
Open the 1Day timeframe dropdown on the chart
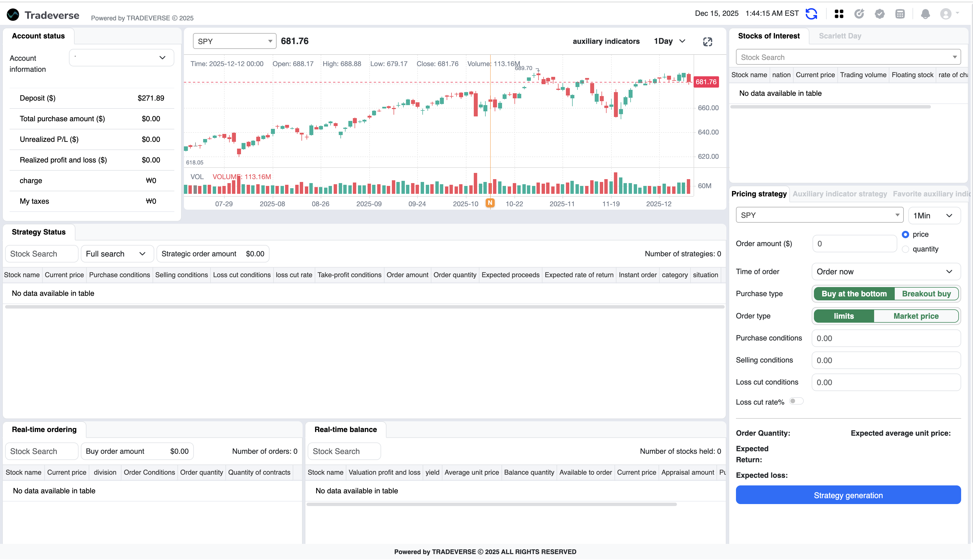[670, 41]
